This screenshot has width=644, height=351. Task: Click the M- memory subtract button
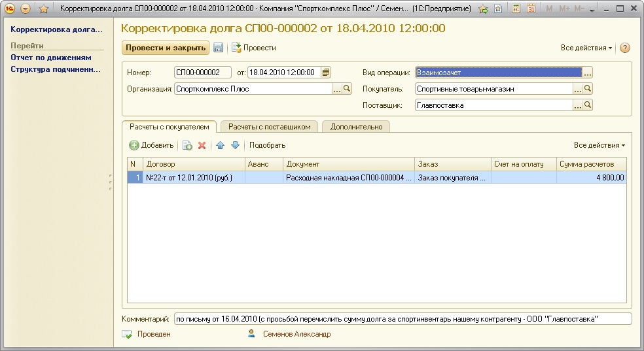point(579,8)
